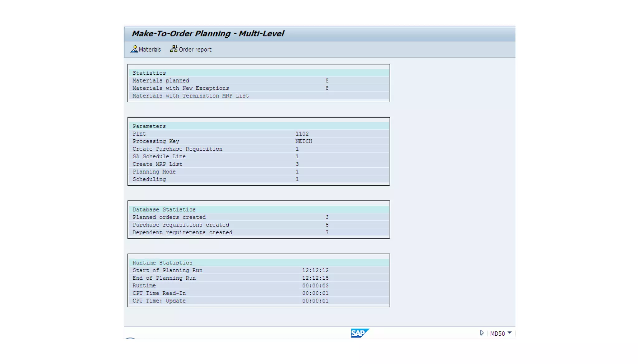This screenshot has height=364, width=638.
Task: Click the Materials toolbar icon
Action: pos(134,49)
